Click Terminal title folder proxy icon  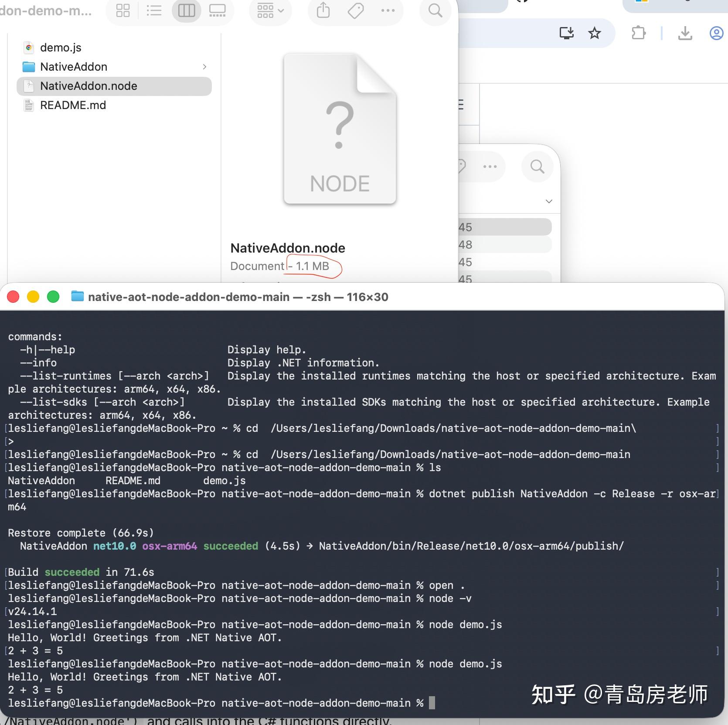(77, 296)
